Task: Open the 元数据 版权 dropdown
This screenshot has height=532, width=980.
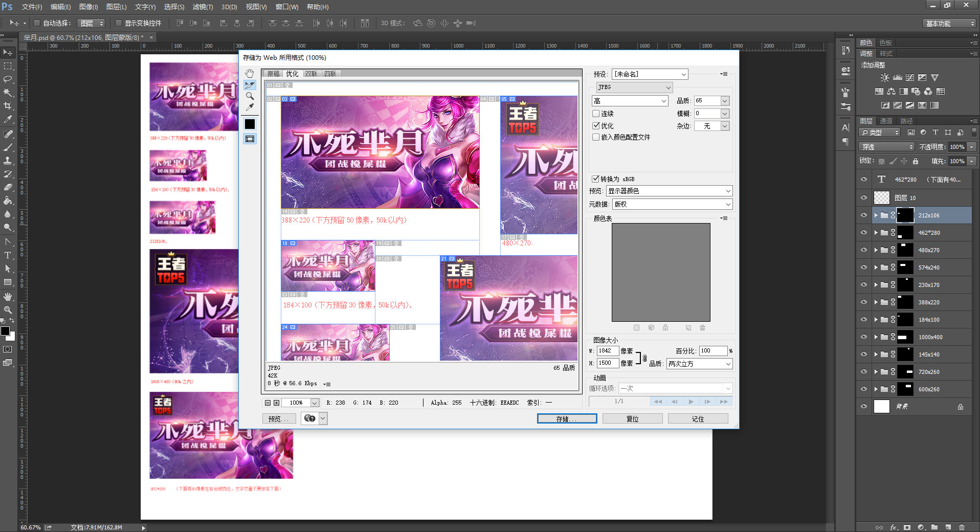Action: click(673, 204)
